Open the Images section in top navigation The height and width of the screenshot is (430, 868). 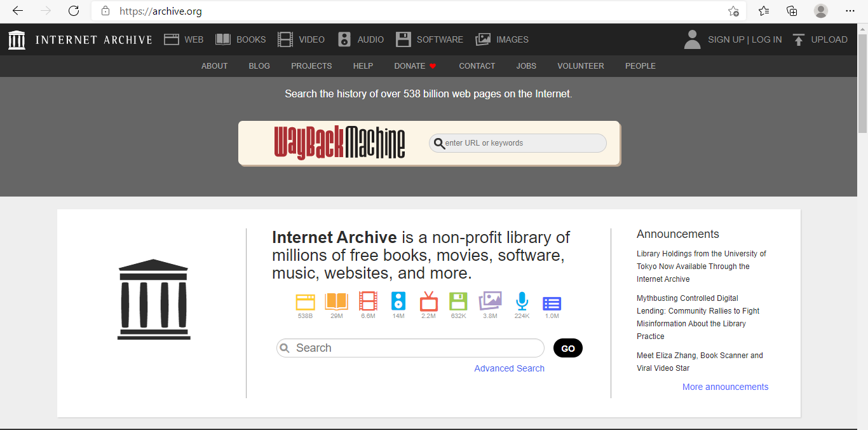pos(502,39)
